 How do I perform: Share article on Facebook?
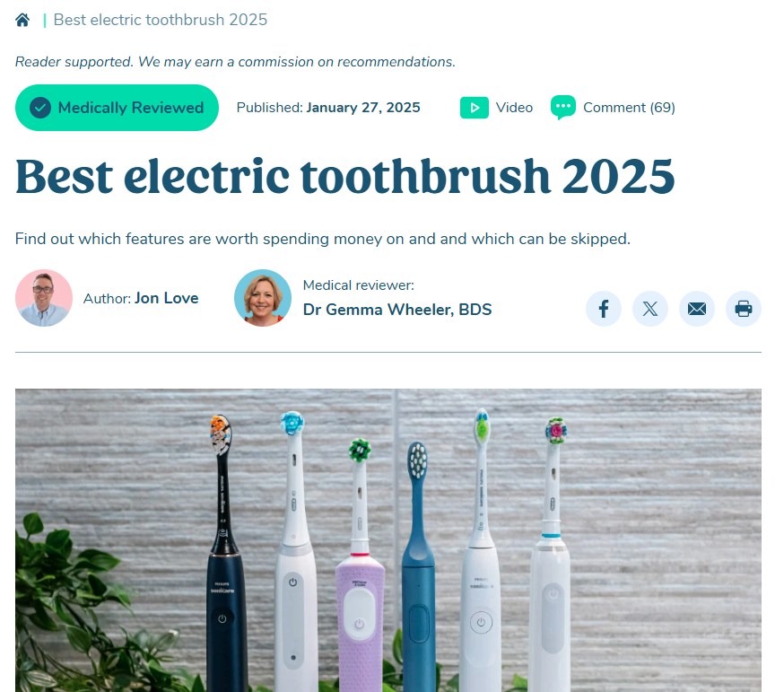click(x=604, y=309)
